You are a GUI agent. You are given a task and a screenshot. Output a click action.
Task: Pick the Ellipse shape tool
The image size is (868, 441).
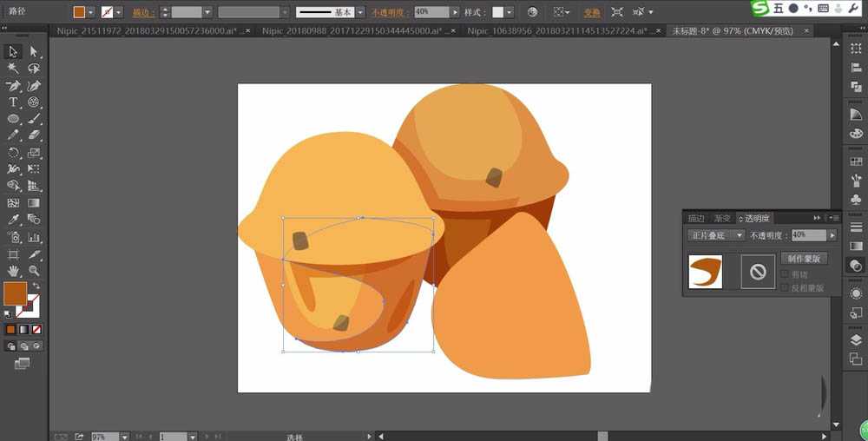pos(14,119)
